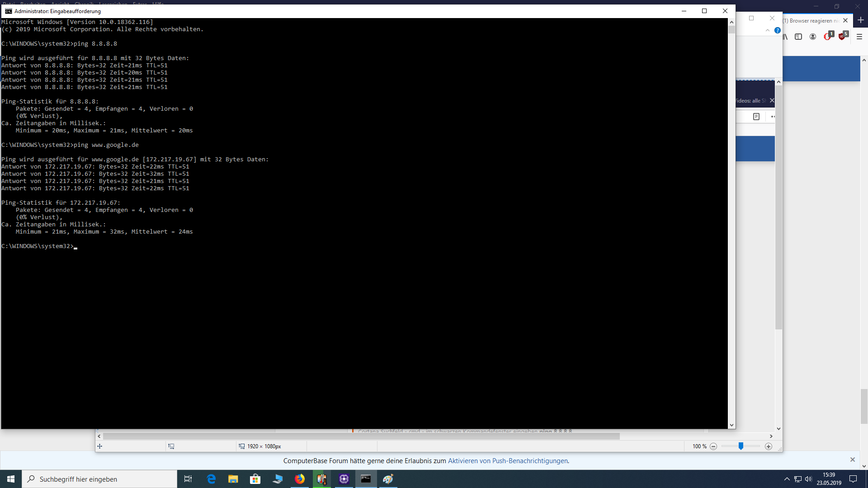Collapse the Paint ribbon with chevron arrow

click(x=767, y=30)
